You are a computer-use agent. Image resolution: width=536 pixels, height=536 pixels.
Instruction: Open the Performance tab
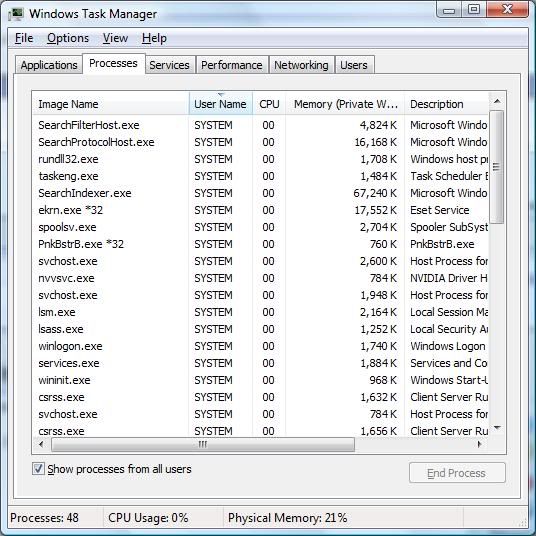click(231, 65)
